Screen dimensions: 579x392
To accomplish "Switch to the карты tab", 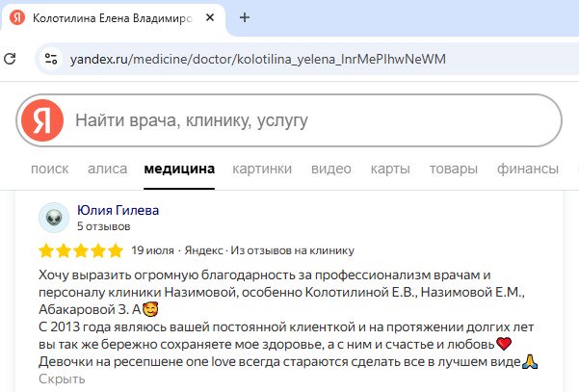I will (x=390, y=169).
